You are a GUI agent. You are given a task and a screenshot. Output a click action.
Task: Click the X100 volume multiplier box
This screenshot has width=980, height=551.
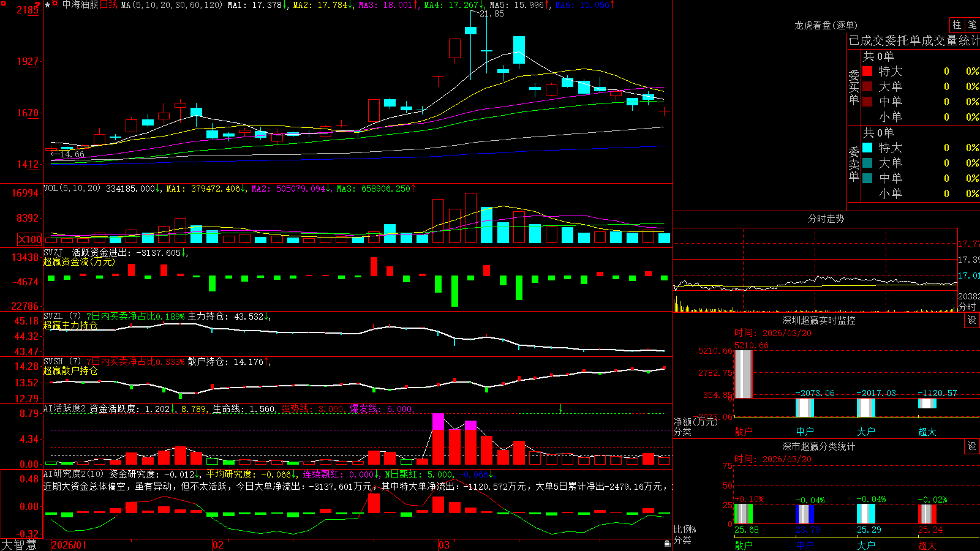(x=29, y=239)
